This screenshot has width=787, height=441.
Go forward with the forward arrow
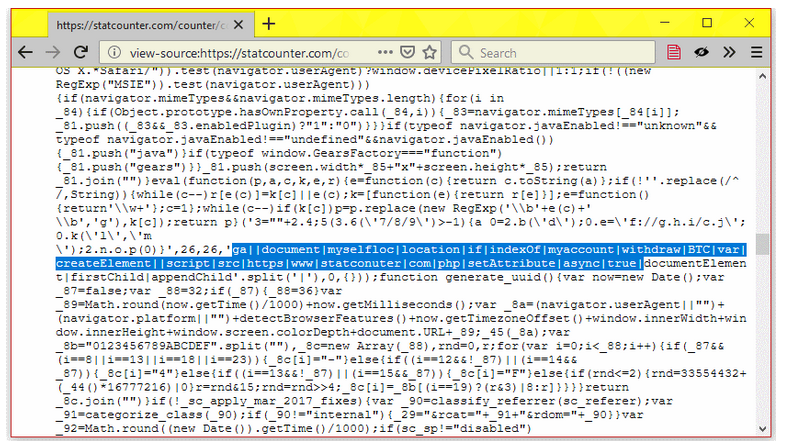[x=53, y=52]
